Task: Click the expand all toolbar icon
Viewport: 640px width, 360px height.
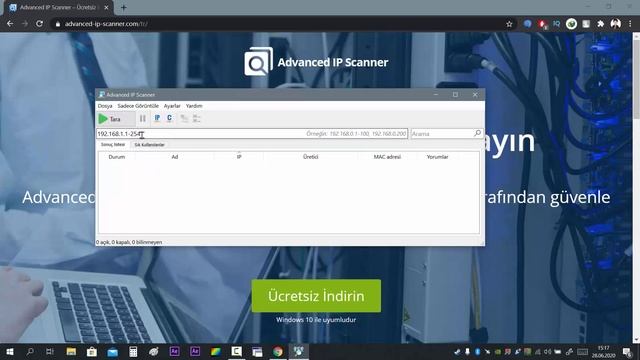Action: [x=184, y=118]
